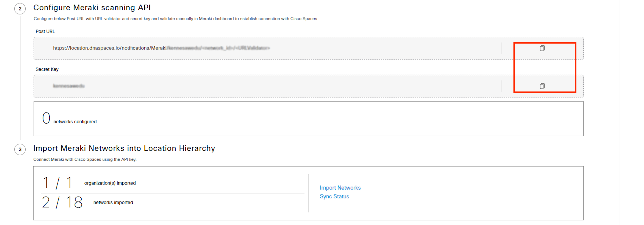Click the step 2 circle marker
This screenshot has width=644, height=225.
[20, 9]
